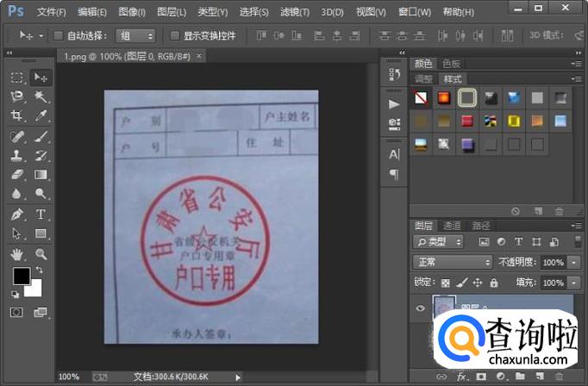
Task: Select the Healing Brush tool
Action: pyautogui.click(x=17, y=136)
